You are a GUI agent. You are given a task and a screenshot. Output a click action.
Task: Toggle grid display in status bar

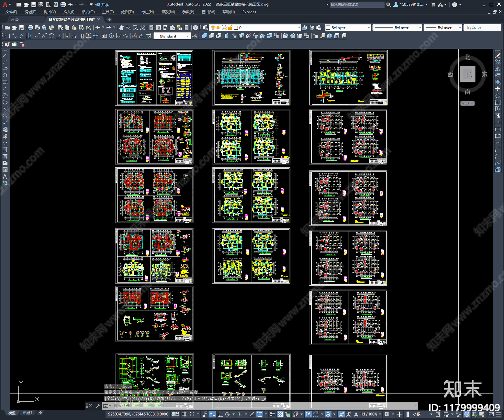(x=184, y=414)
